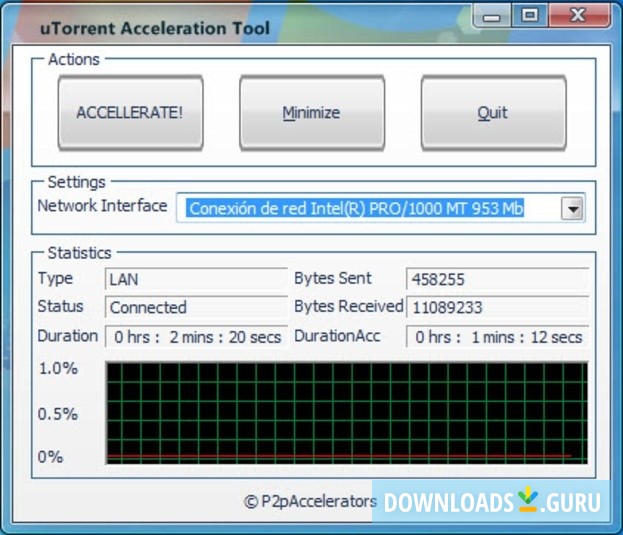Screen dimensions: 623x535
Task: Minimize the window using title bar icon
Action: click(x=491, y=16)
